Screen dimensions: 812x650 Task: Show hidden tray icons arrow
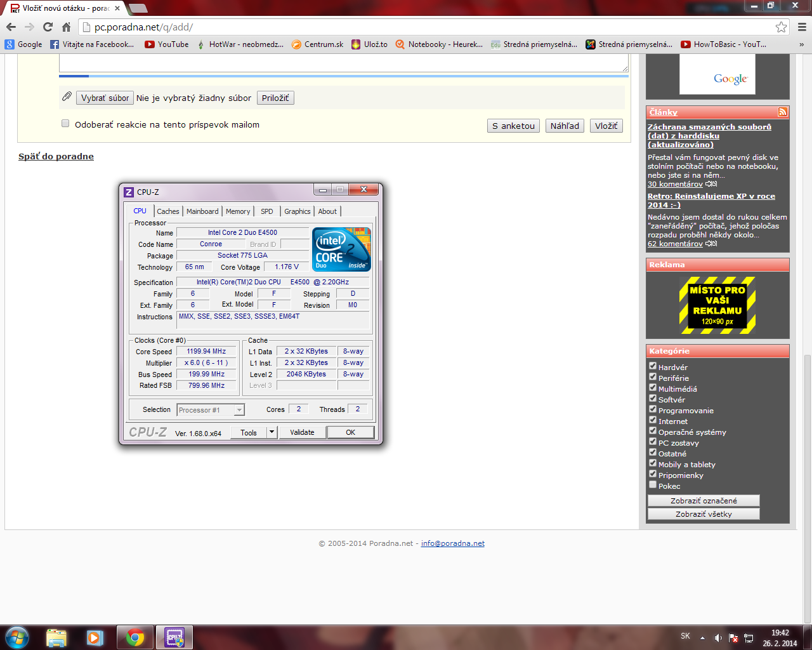pyautogui.click(x=702, y=638)
